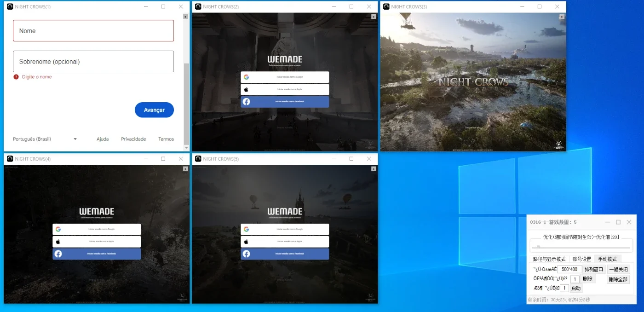Sign in with Google in NIGHT CROWS(5)
The image size is (644, 312).
tap(285, 229)
